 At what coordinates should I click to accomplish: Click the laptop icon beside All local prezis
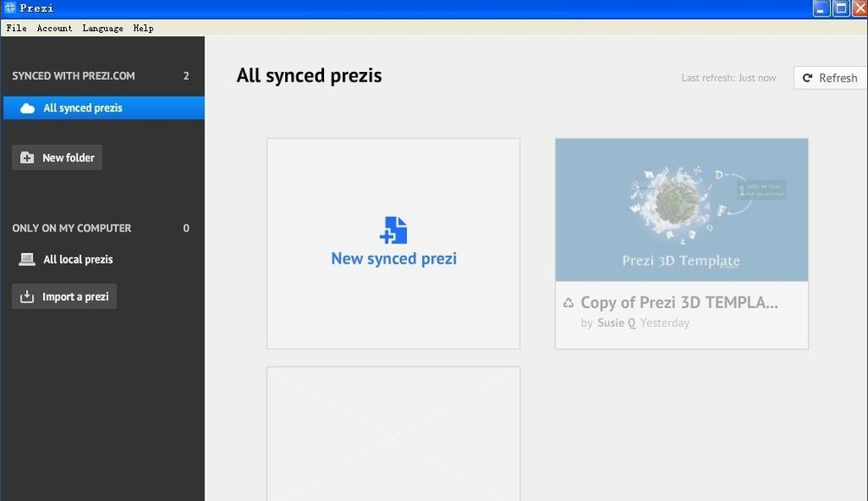point(27,259)
